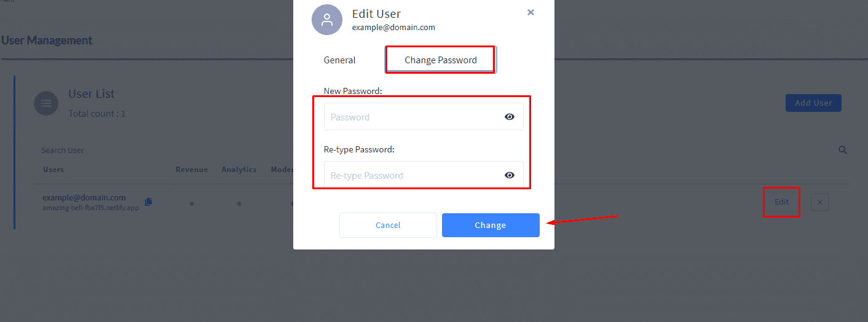The width and height of the screenshot is (868, 322).
Task: Toggle the Analytics permission dot
Action: [x=239, y=203]
